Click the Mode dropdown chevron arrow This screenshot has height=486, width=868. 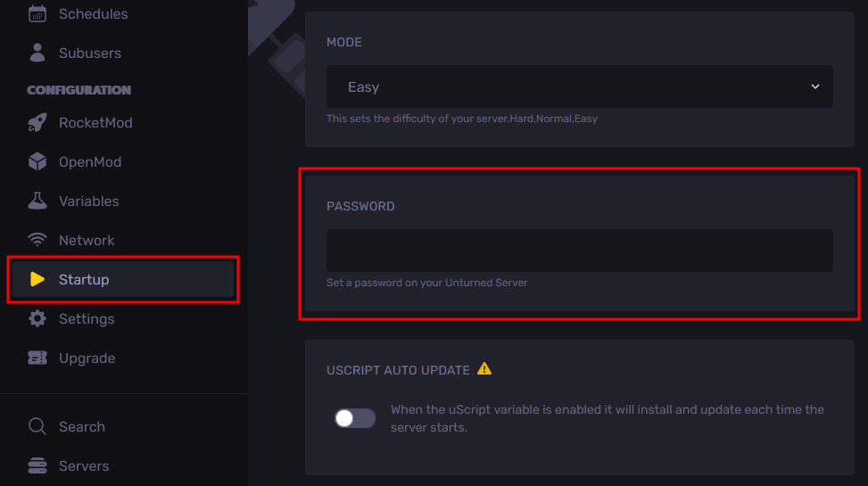(x=814, y=86)
